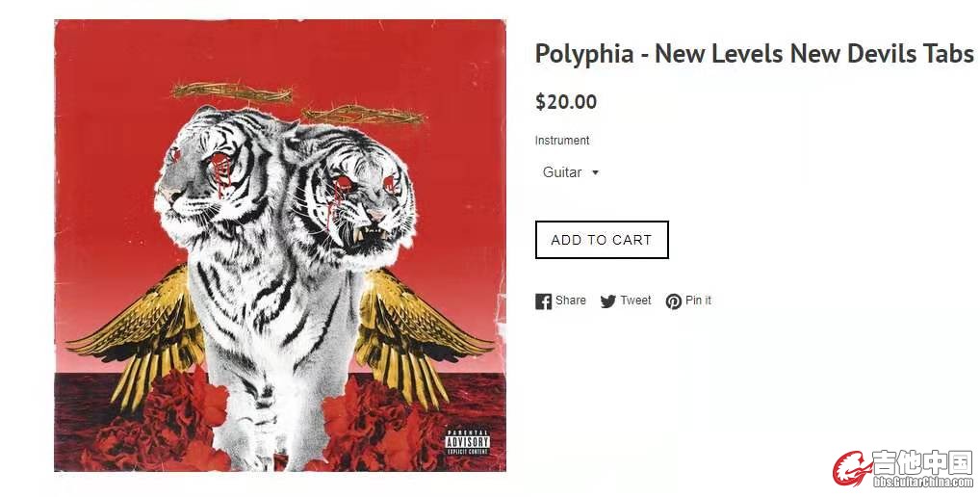Click the Parental Advisory label on the cover
This screenshot has width=980, height=497.
[x=468, y=442]
